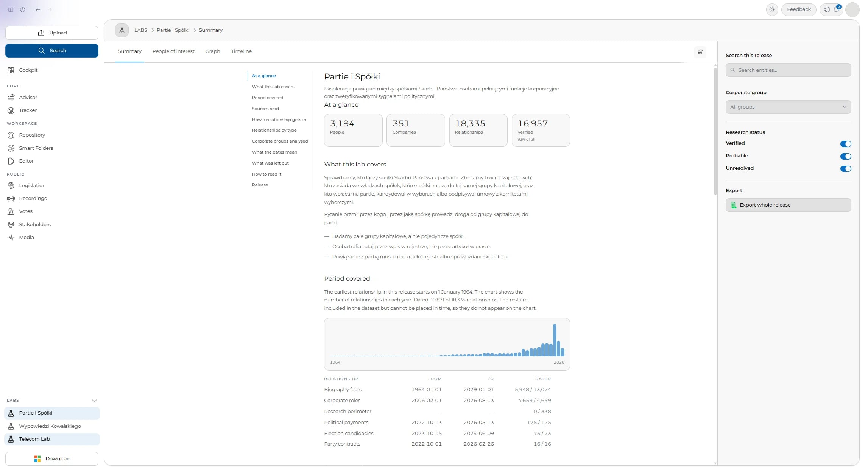Switch theme with the sun icon
Screen dimensions: 868x474
coord(772,9)
